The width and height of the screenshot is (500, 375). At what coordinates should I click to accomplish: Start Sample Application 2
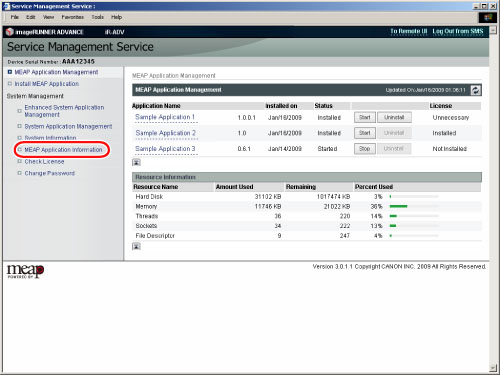point(365,133)
